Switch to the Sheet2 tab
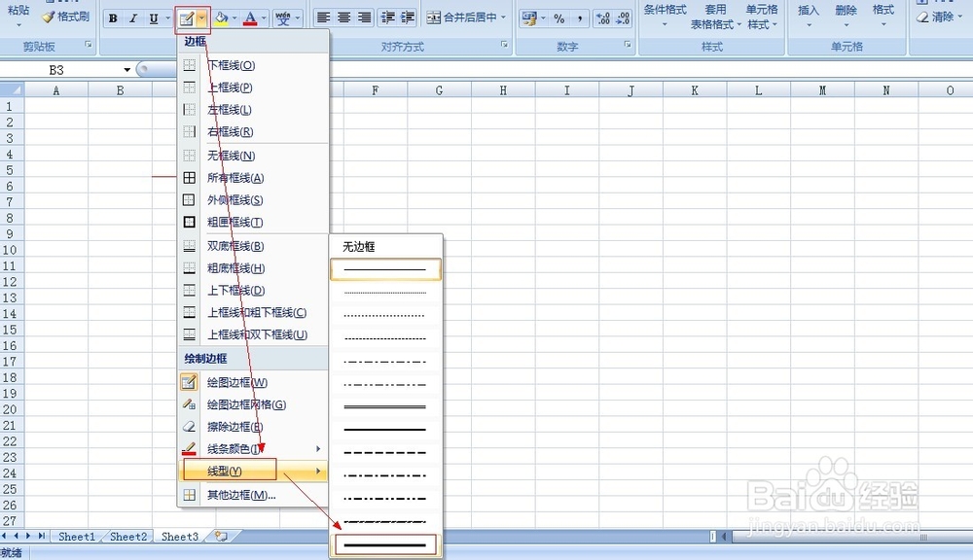Screen dimensions: 973x560 [x=128, y=537]
